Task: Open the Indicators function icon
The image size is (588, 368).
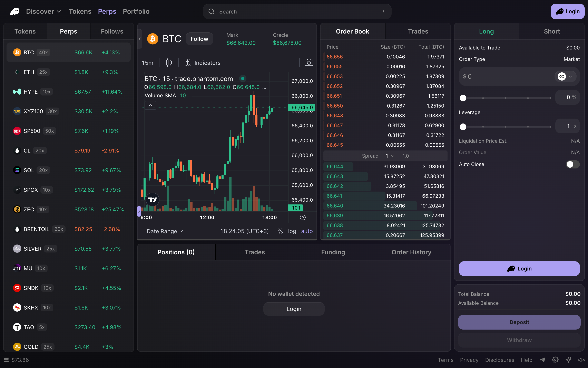Action: 188,63
